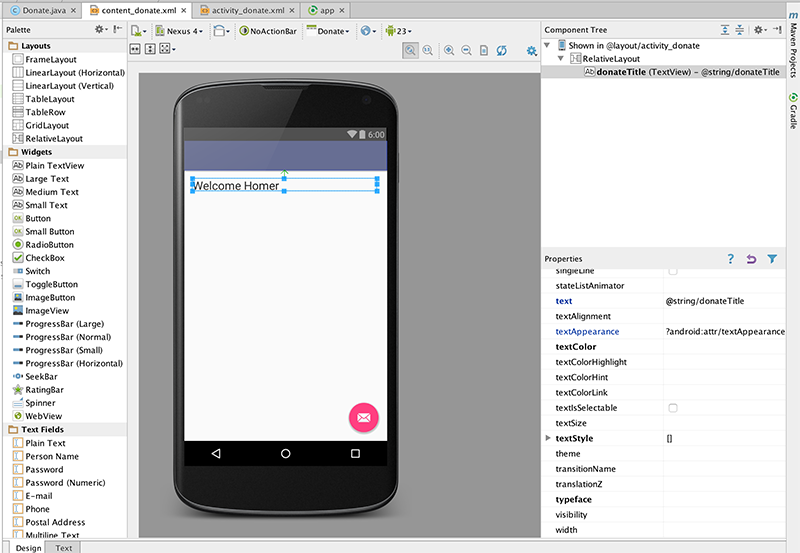The width and height of the screenshot is (800, 553).
Task: Open the API level 23 dropdown
Action: [399, 31]
